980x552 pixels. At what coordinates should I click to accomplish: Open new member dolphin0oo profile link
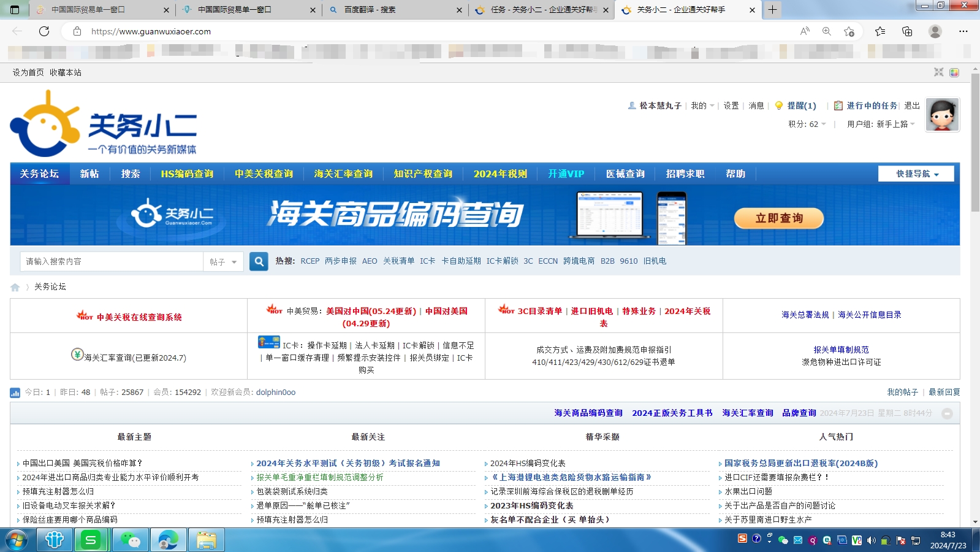click(276, 393)
